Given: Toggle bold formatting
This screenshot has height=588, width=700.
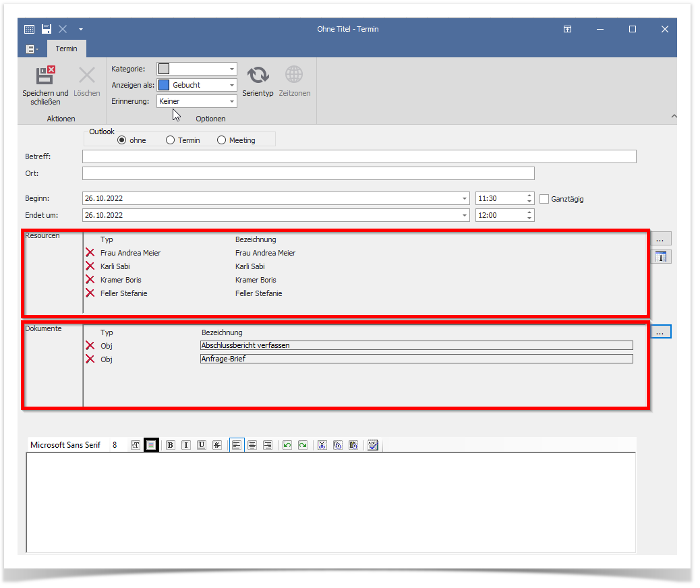Looking at the screenshot, I should tap(170, 445).
